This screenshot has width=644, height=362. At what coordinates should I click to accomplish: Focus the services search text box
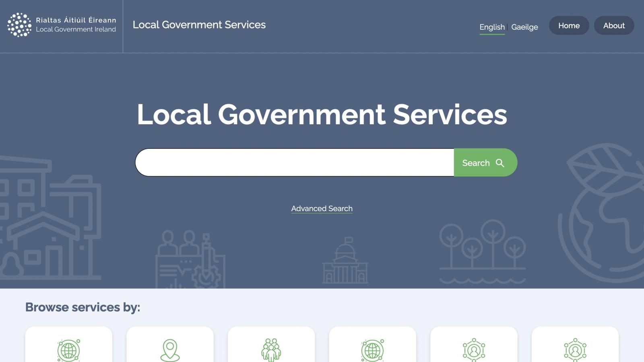pos(295,162)
